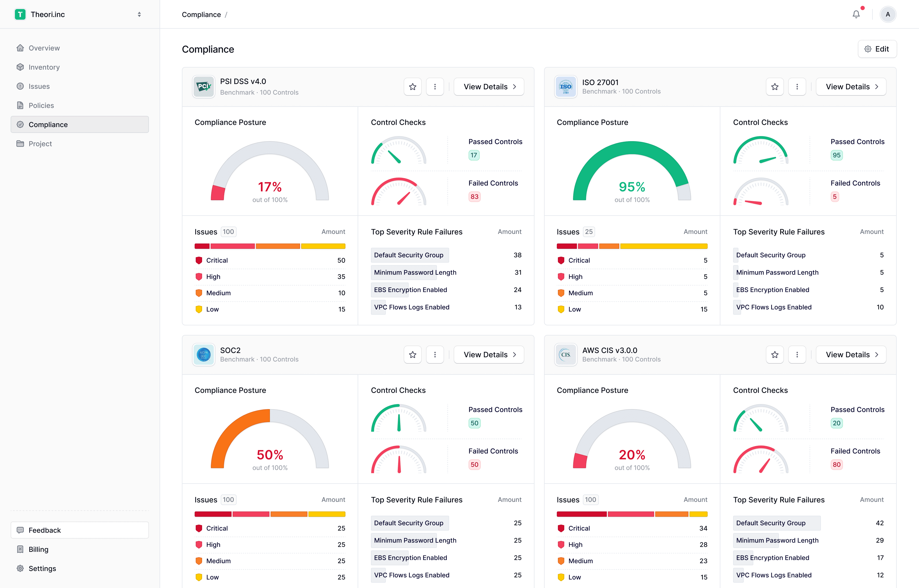Click the ISO 27001 95% compliance gauge

(x=632, y=171)
